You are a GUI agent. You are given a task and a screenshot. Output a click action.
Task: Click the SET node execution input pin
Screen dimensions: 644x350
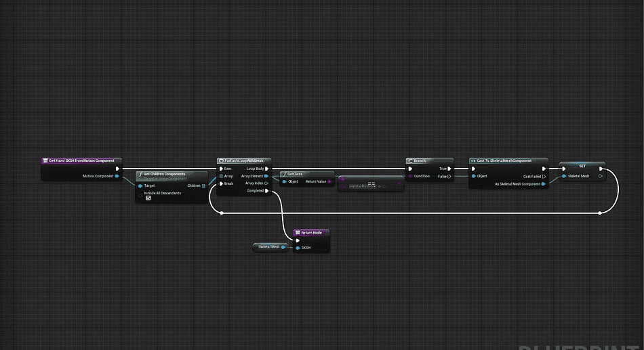(564, 169)
